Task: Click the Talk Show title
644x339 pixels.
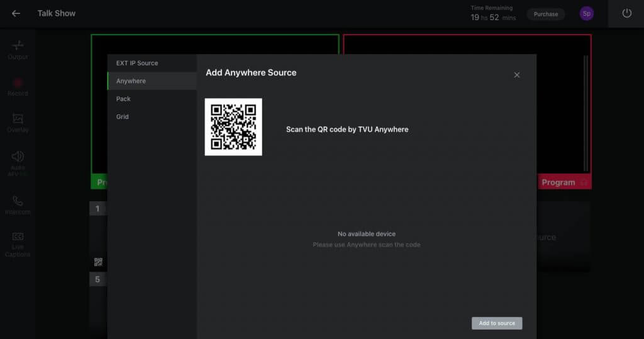Action: tap(56, 13)
